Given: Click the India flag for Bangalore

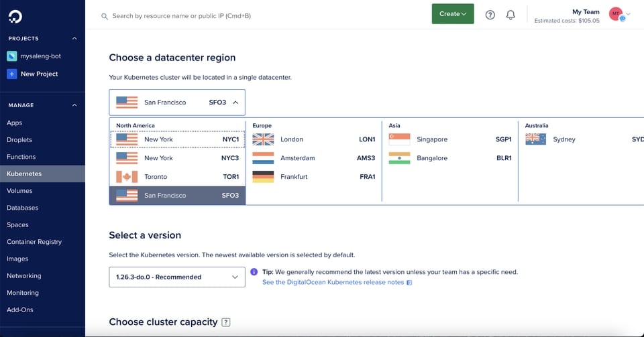Looking at the screenshot, I should coord(400,158).
